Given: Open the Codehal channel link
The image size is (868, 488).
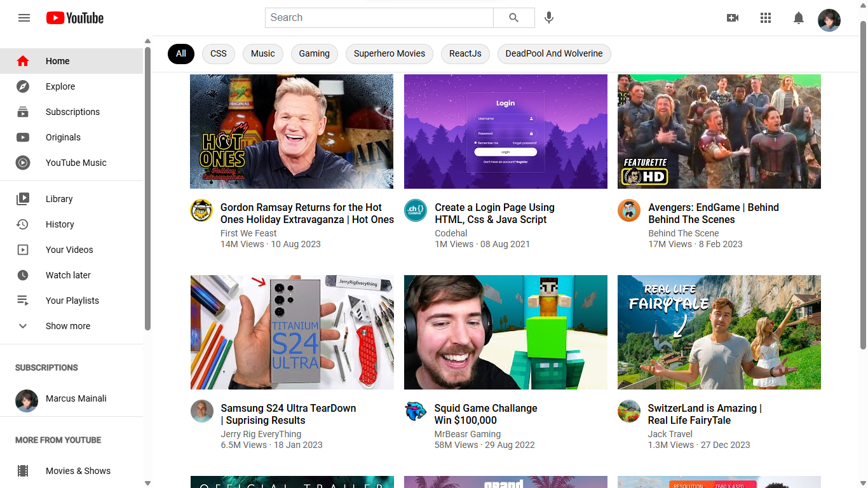Looking at the screenshot, I should [x=451, y=233].
